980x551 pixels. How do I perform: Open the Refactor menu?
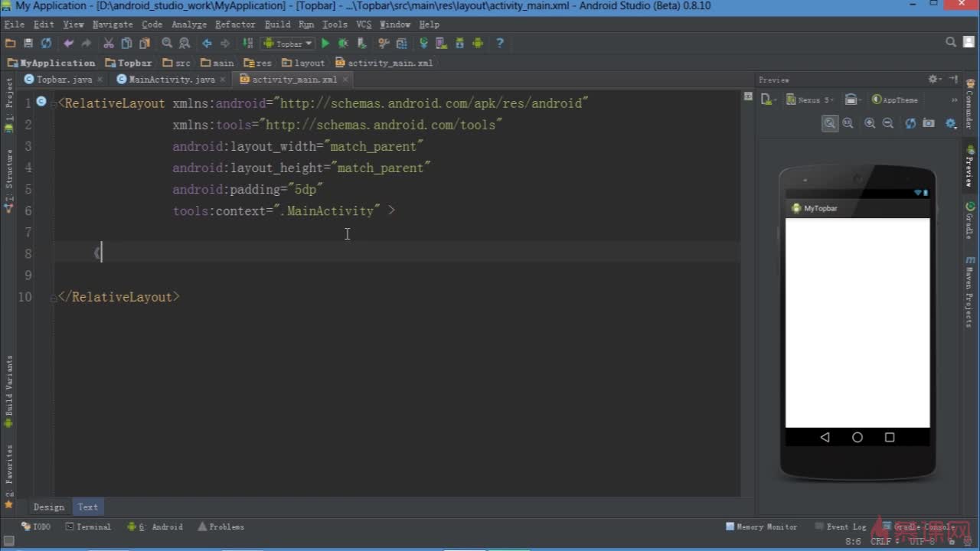coord(235,24)
